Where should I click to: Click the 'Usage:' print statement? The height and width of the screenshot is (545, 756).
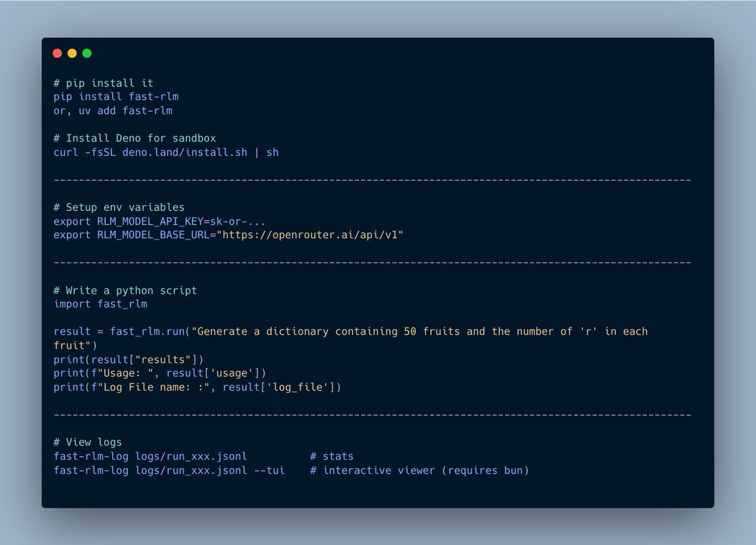pyautogui.click(x=159, y=373)
